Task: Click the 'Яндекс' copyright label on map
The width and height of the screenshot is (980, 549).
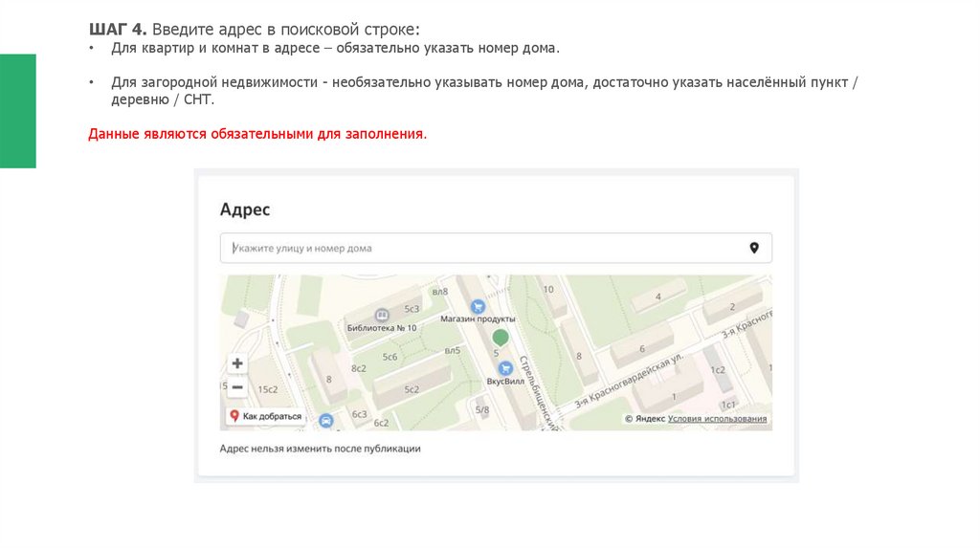Action: click(x=645, y=419)
